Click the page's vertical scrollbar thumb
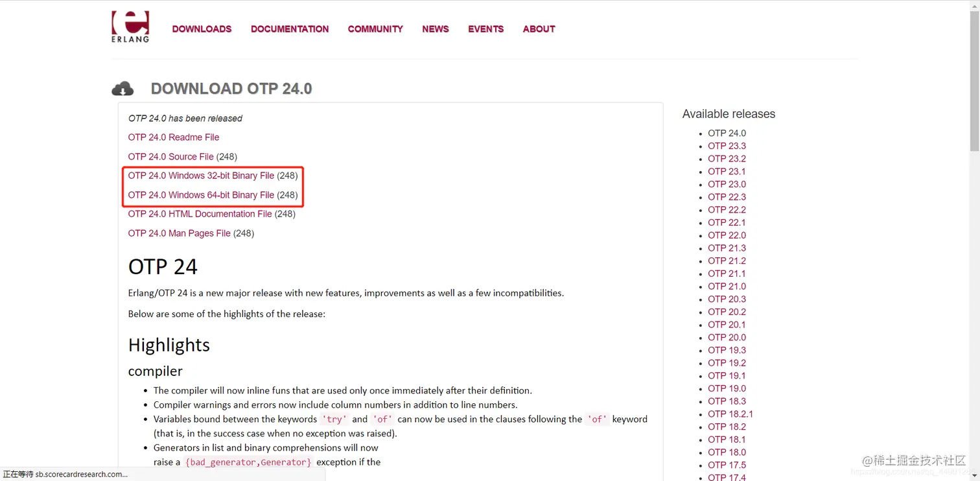 tap(974, 82)
